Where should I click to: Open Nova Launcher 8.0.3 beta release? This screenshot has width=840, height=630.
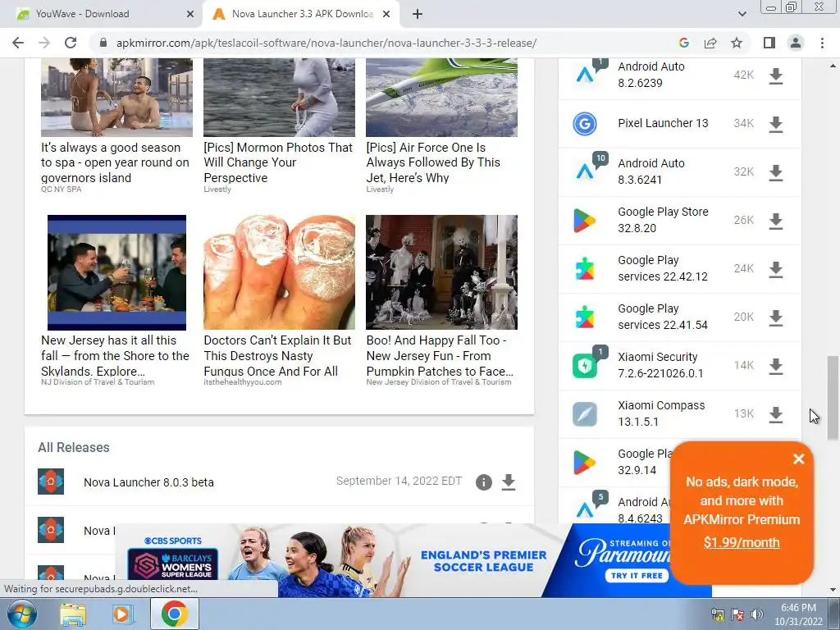(x=148, y=482)
